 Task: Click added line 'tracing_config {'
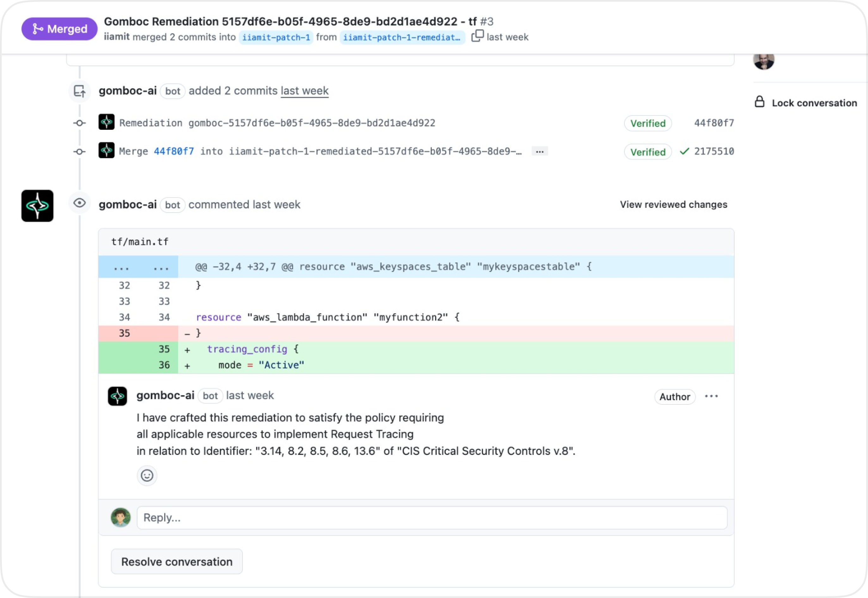click(416, 350)
